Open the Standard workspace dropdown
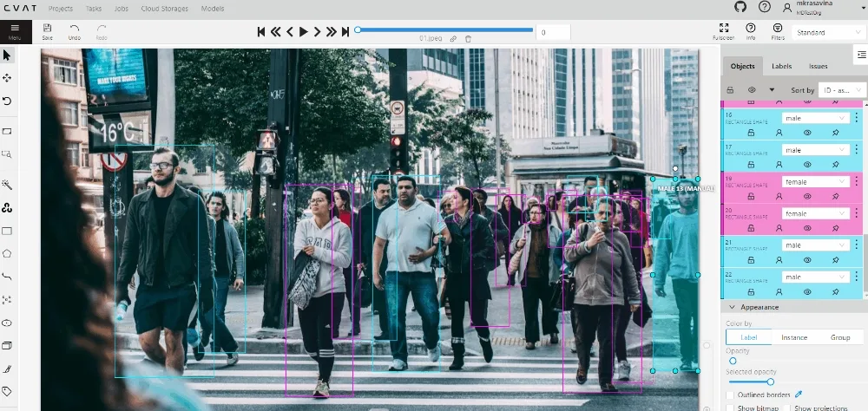The image size is (868, 411). pos(827,33)
